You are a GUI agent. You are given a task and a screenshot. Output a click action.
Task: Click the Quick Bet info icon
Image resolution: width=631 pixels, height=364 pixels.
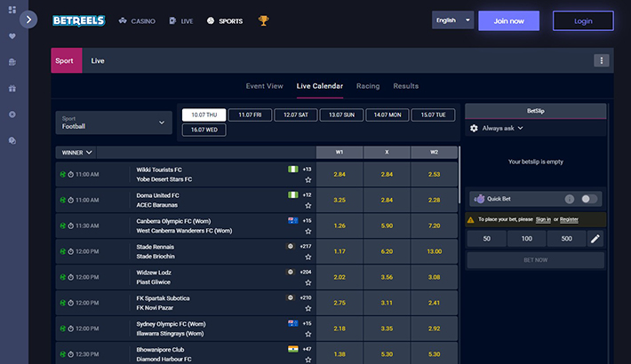570,199
